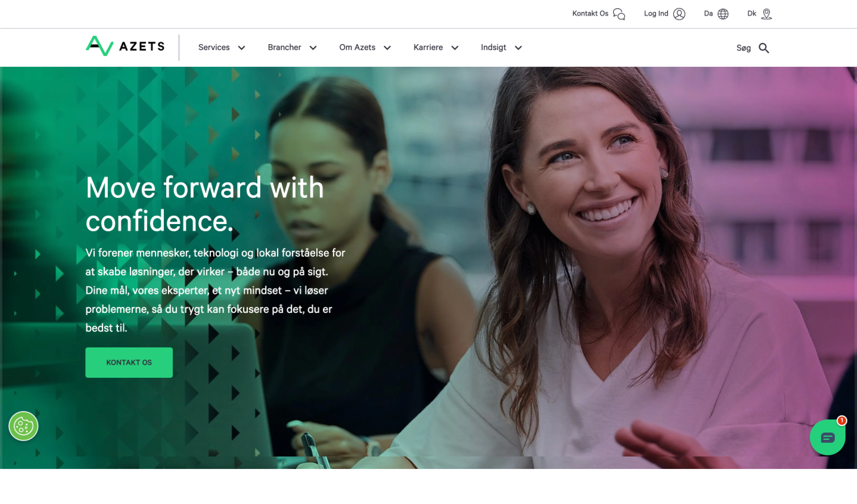Click the Søg search label
Screen dimensions: 857x504
(744, 48)
